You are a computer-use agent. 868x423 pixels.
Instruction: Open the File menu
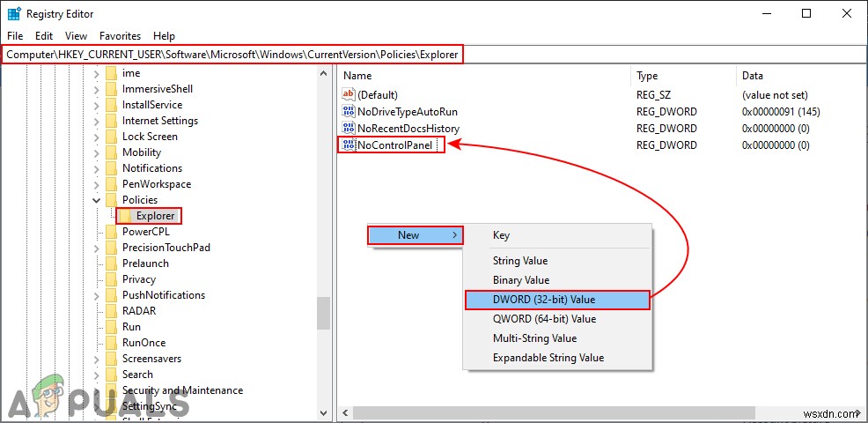(15, 36)
